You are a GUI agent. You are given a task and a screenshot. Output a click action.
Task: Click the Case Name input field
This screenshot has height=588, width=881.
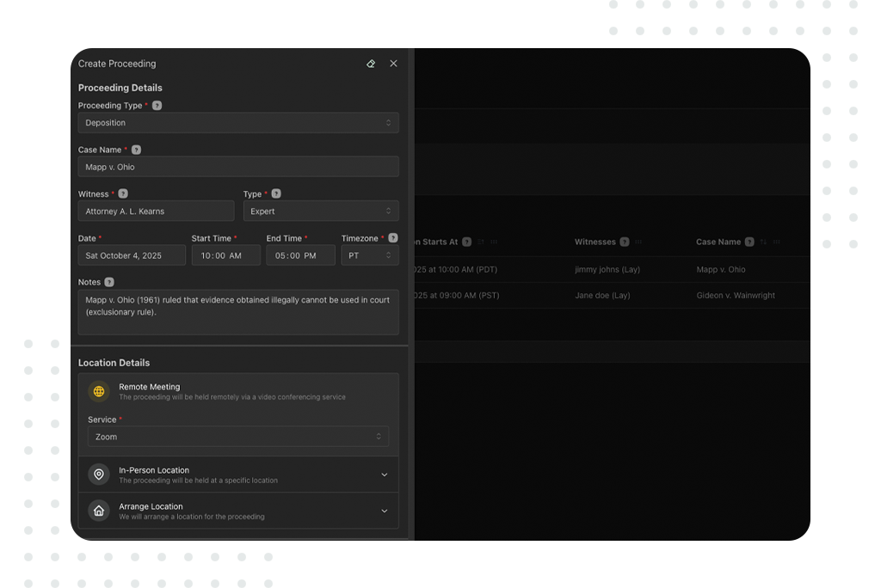tap(237, 167)
